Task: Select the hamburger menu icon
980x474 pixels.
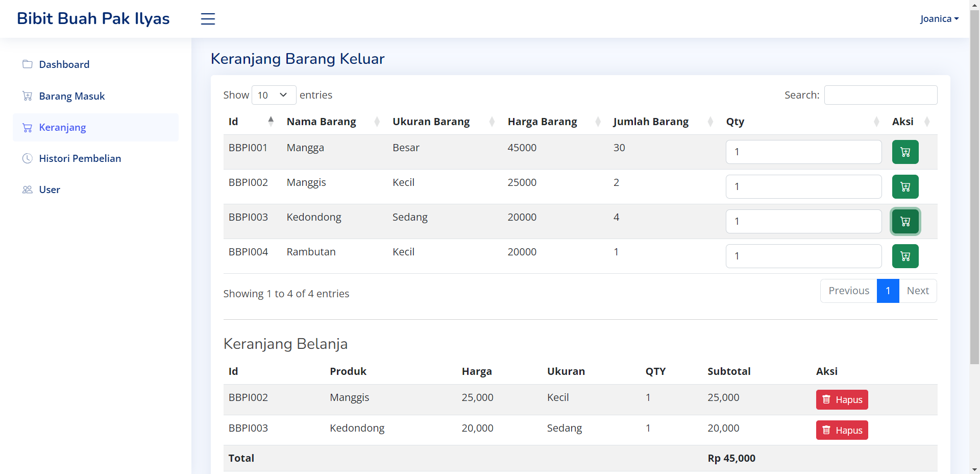Action: (208, 19)
